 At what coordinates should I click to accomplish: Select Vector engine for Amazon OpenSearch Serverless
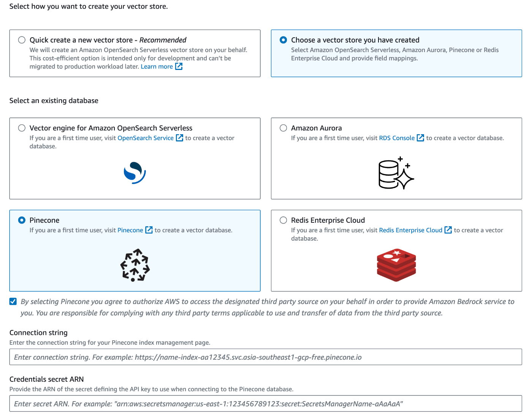(x=22, y=128)
